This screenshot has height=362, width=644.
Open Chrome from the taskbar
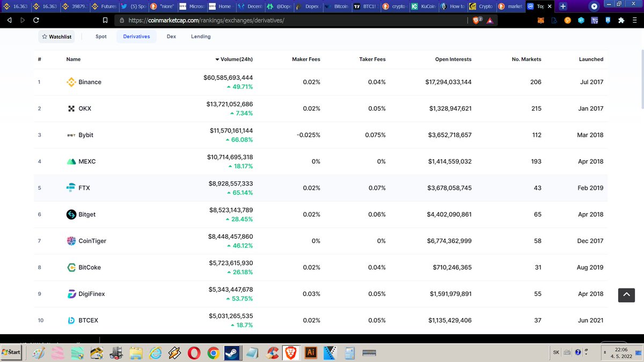tap(213, 352)
